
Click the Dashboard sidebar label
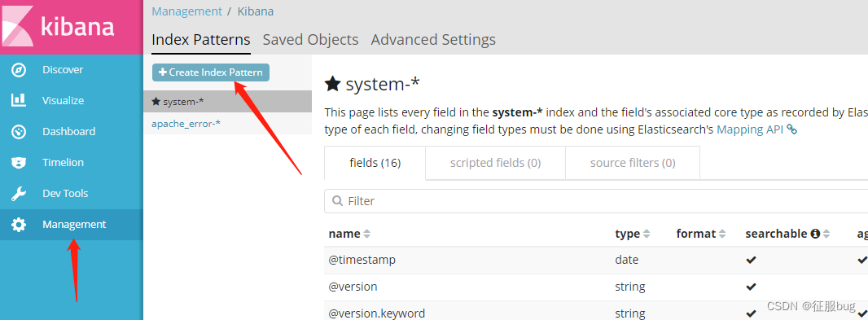pyautogui.click(x=68, y=132)
